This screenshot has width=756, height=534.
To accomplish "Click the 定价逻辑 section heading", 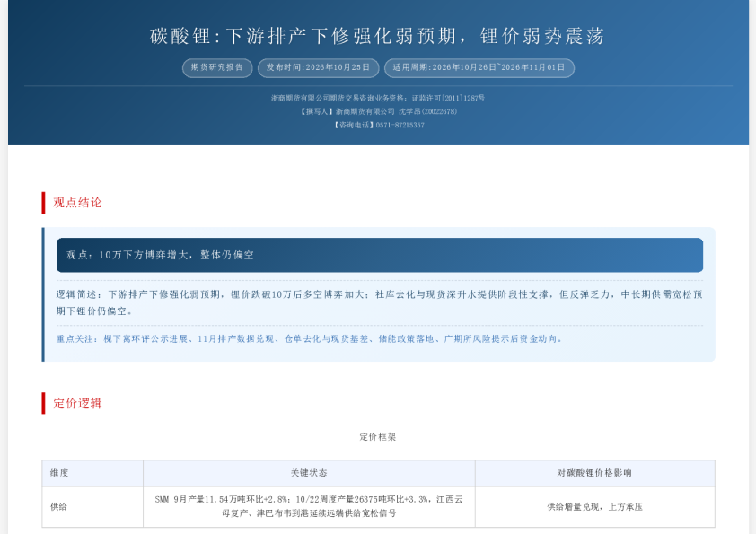I will click(x=77, y=403).
